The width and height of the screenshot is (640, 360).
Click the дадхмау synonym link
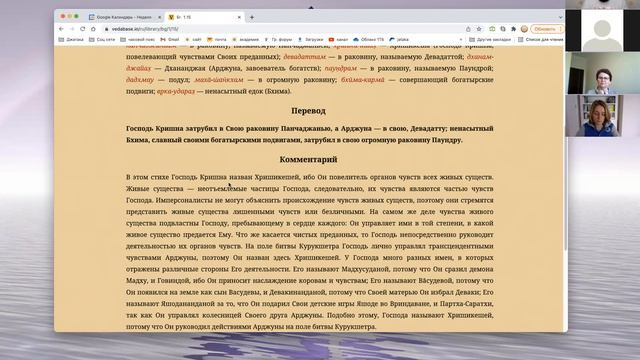[140, 80]
